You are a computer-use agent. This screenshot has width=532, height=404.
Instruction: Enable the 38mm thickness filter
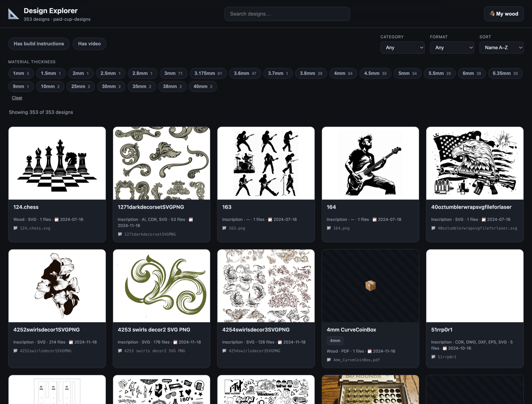coord(172,86)
